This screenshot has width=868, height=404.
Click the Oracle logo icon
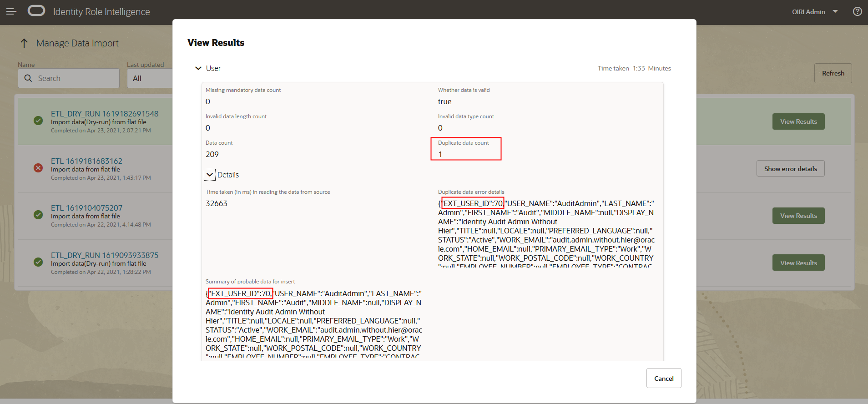point(36,11)
